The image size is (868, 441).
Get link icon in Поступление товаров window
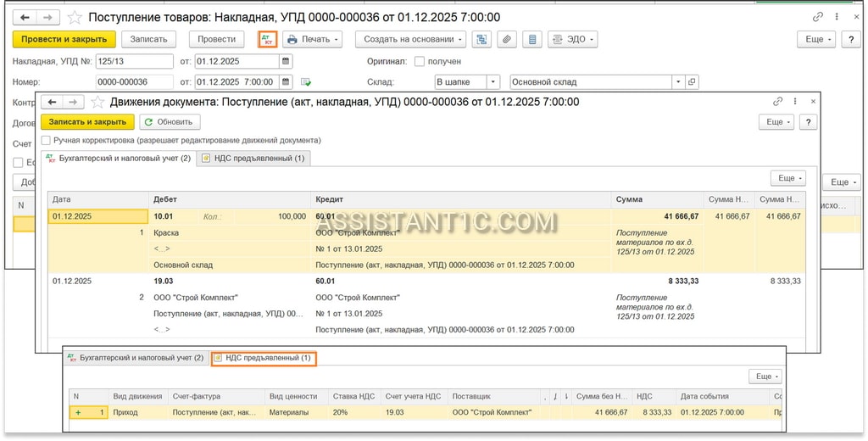coord(818,18)
